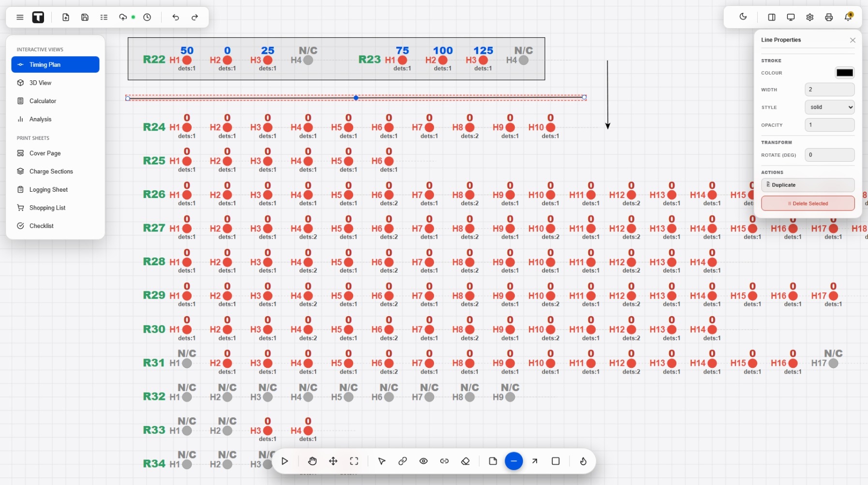Image resolution: width=868 pixels, height=485 pixels.
Task: Select the eraser tool
Action: click(465, 461)
